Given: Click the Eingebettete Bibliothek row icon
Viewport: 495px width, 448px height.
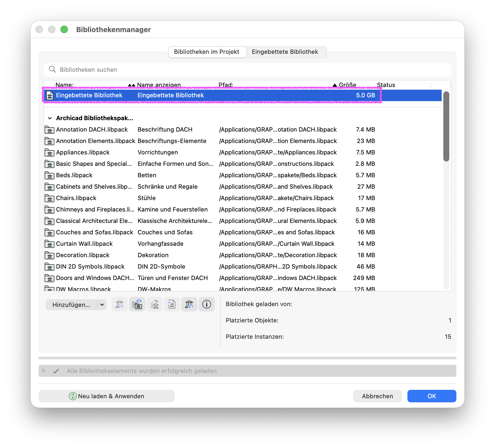Looking at the screenshot, I should coord(50,95).
